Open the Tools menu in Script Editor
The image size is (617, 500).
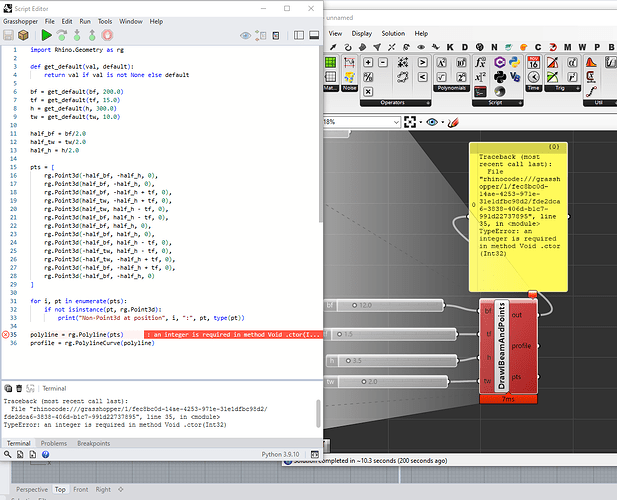click(105, 21)
